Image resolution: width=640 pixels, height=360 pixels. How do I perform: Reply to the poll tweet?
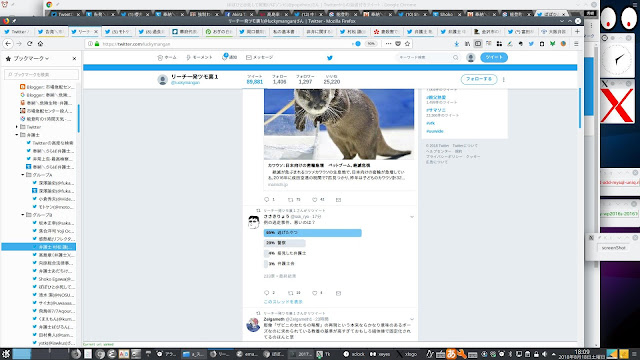tap(267, 293)
